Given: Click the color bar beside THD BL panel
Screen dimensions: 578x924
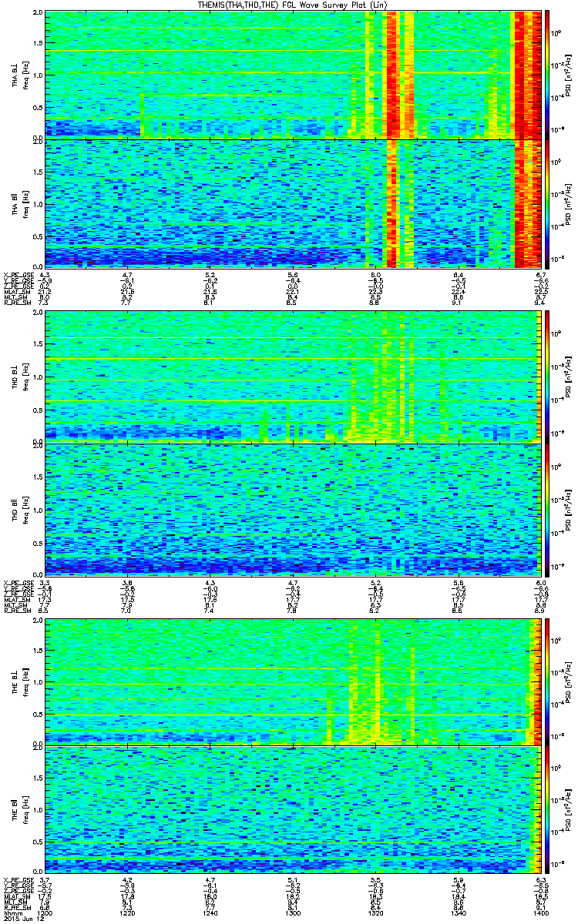Looking at the screenshot, I should tap(548, 377).
